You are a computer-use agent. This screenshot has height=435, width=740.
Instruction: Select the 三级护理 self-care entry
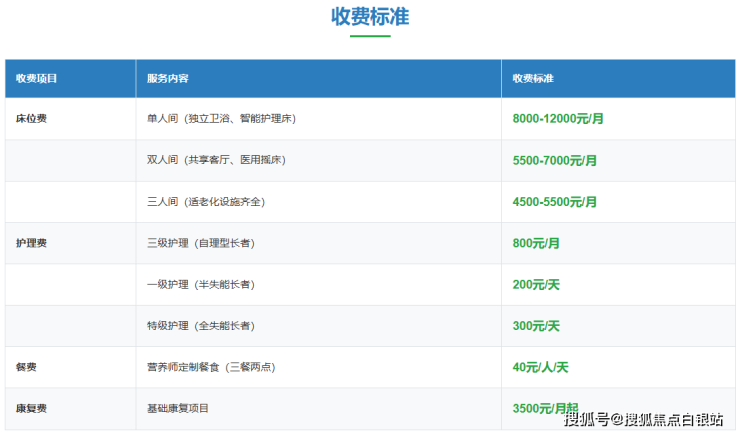200,243
